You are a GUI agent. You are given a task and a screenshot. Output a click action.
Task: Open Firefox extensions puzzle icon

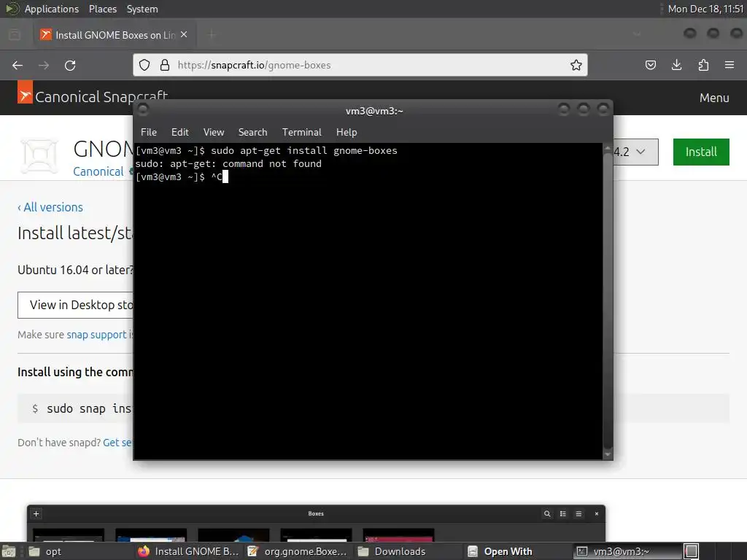[703, 65]
